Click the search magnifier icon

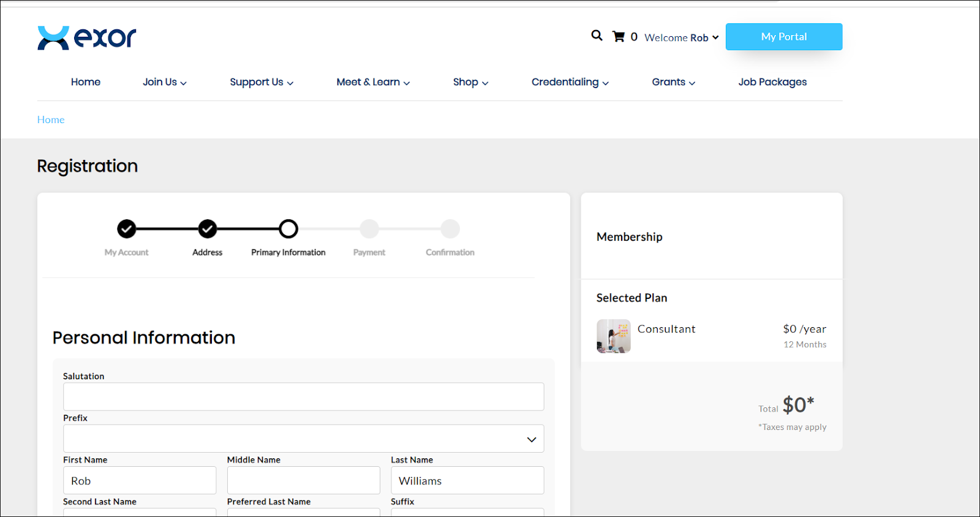click(x=597, y=36)
